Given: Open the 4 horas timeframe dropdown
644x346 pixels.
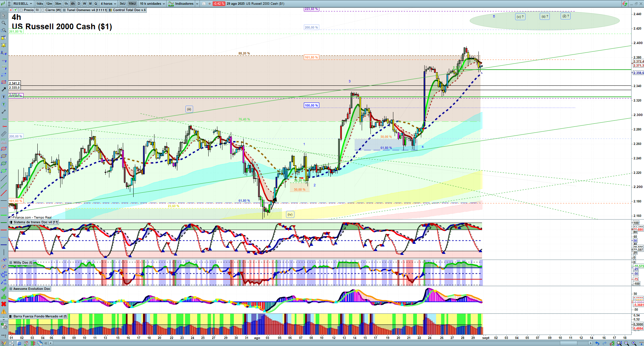Looking at the screenshot, I should 108,4.
